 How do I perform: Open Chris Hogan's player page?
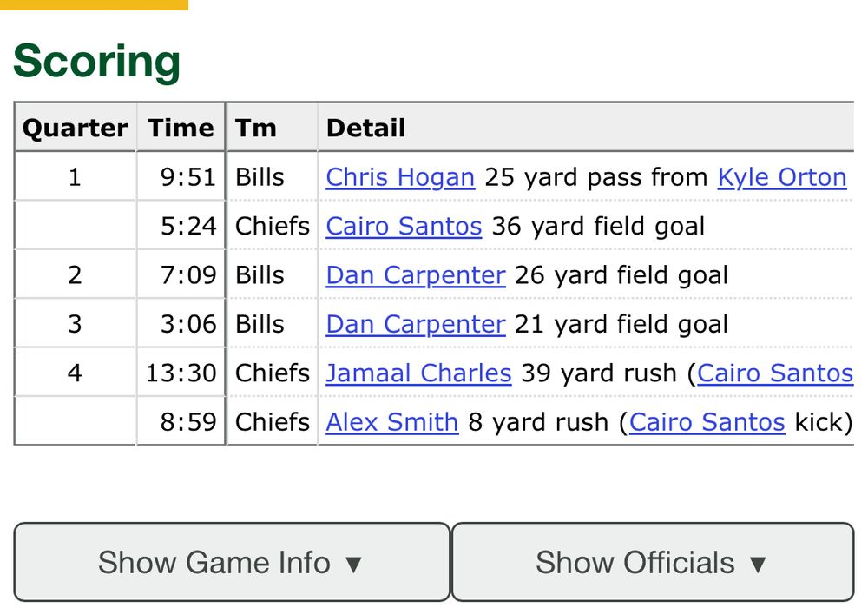pyautogui.click(x=399, y=177)
